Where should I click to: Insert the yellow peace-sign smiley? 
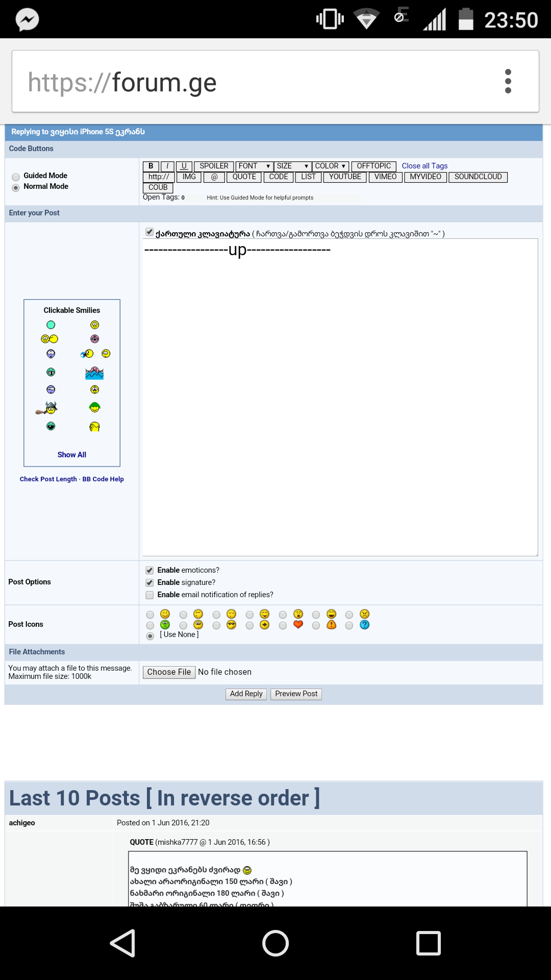[x=95, y=389]
